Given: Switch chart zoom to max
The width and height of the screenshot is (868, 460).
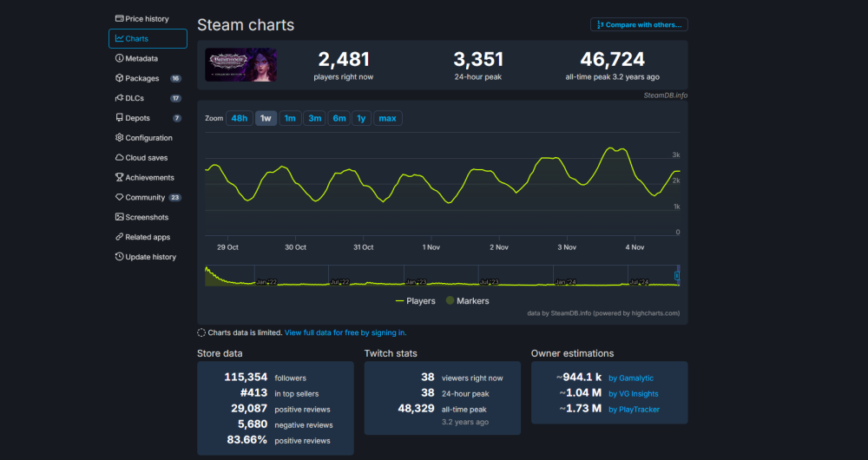Looking at the screenshot, I should click(387, 118).
